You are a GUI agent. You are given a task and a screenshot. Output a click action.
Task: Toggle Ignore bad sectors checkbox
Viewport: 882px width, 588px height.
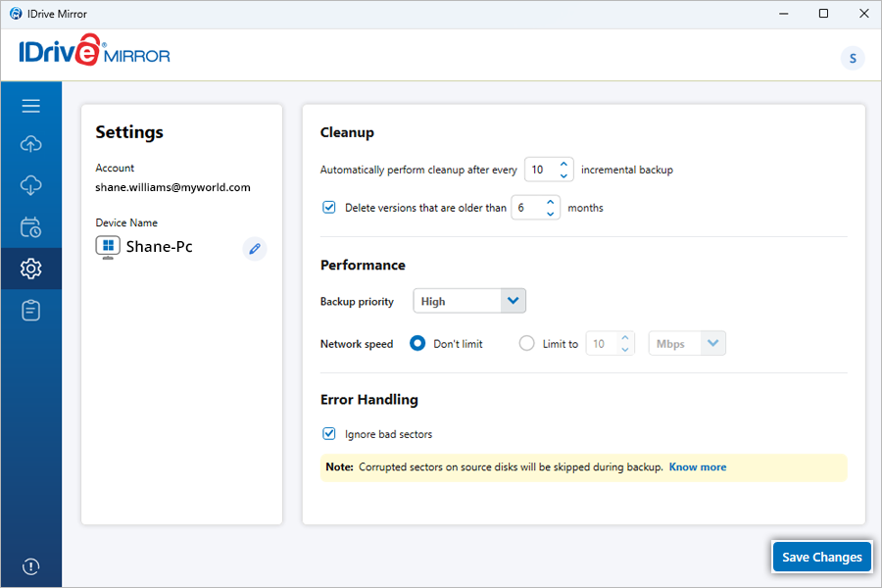click(x=329, y=434)
